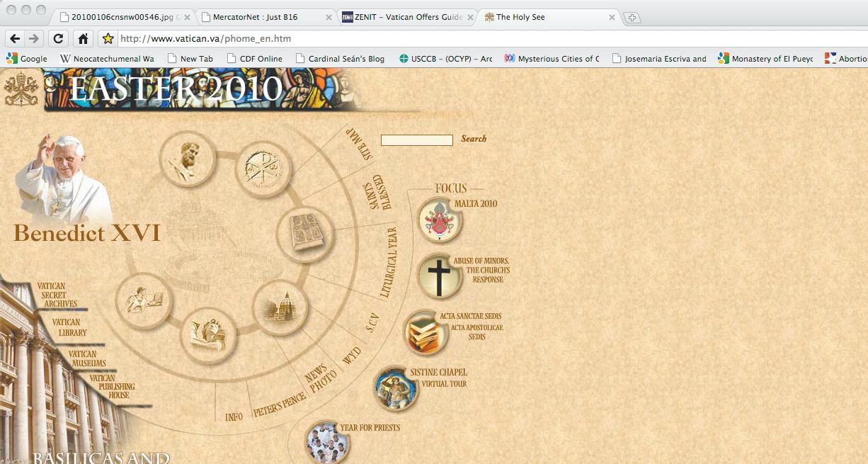Open the Acta Apostolicae Sedis link
The width and height of the screenshot is (868, 464).
pos(476,332)
